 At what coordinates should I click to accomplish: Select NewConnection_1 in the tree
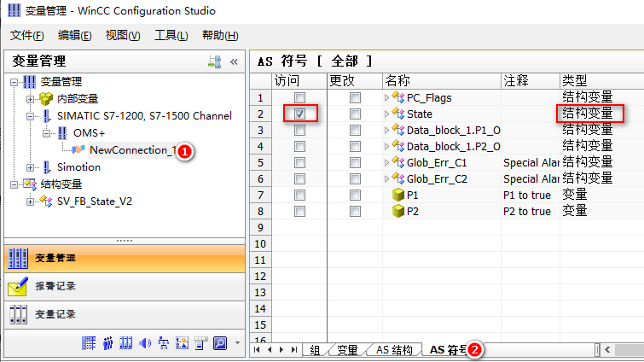(132, 150)
